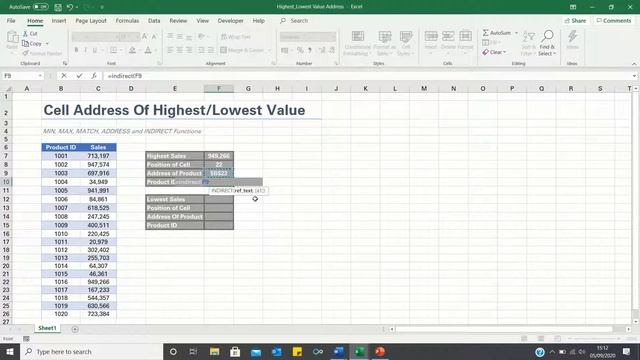Toggle Italic formatting

(85, 50)
